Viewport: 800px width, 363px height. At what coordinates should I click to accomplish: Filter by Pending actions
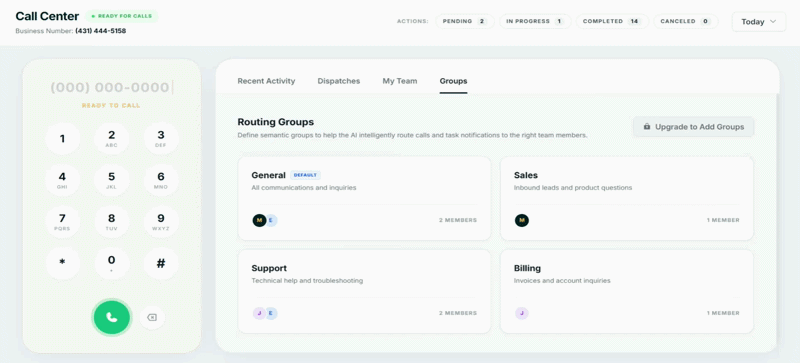[x=465, y=21]
